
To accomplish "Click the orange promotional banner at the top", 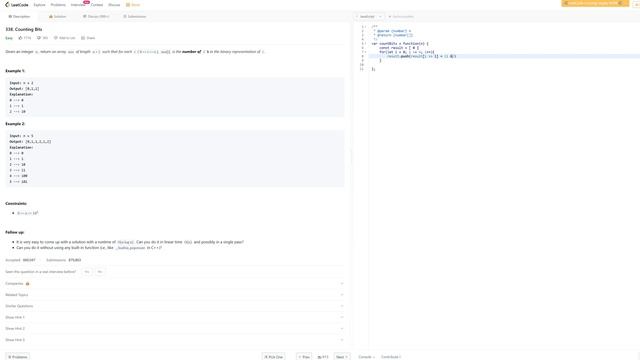I will tap(595, 3).
